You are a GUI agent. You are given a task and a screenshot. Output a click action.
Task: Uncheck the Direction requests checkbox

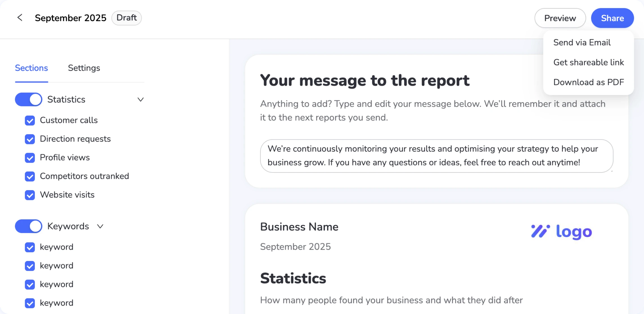[x=30, y=139]
